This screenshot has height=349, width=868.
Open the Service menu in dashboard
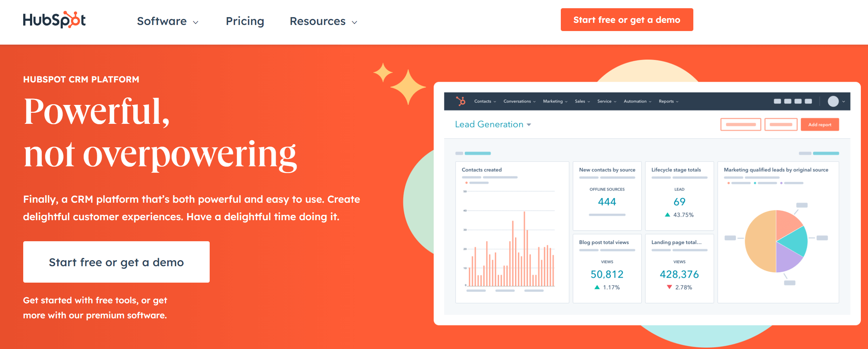607,101
